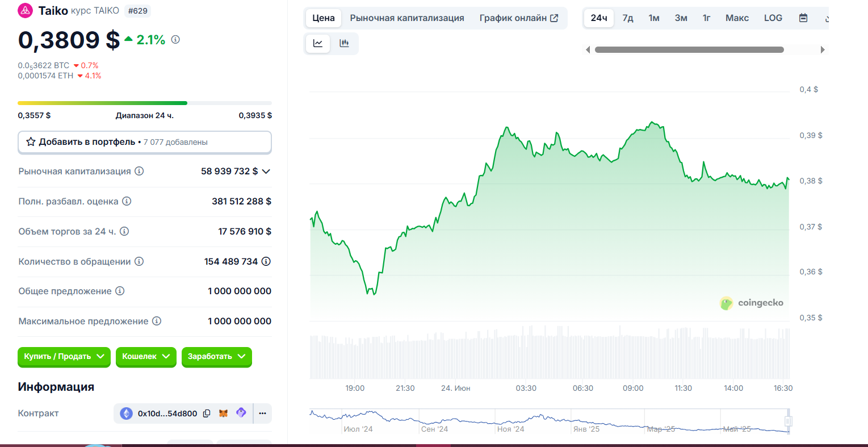Select the Рыночная капитализация chart tab

coord(407,18)
